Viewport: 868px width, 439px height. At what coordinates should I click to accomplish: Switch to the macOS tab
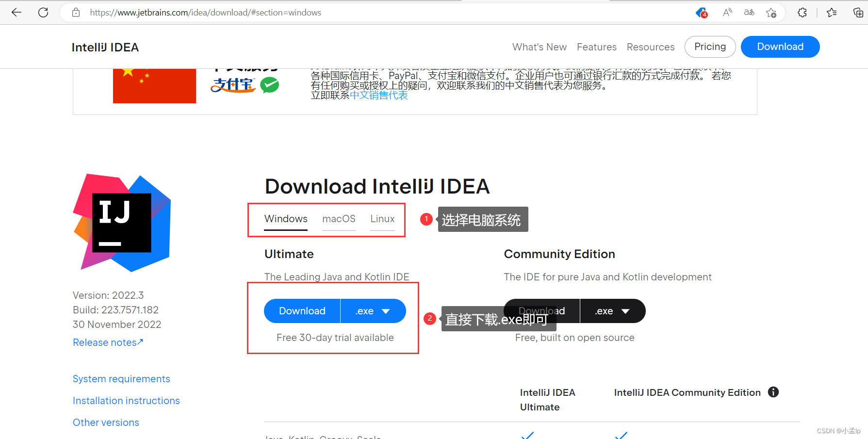click(x=339, y=219)
